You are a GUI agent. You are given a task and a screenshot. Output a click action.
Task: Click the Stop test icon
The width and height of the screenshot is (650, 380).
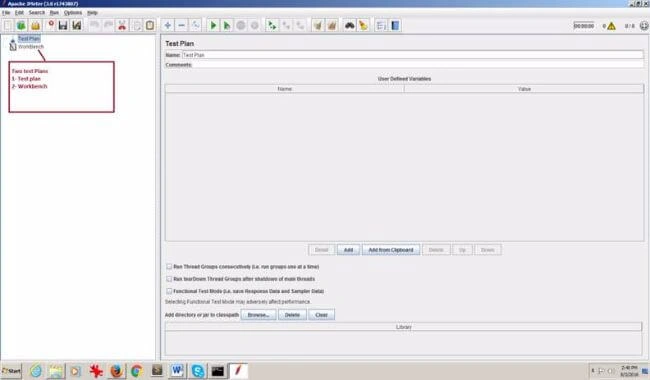click(x=241, y=26)
